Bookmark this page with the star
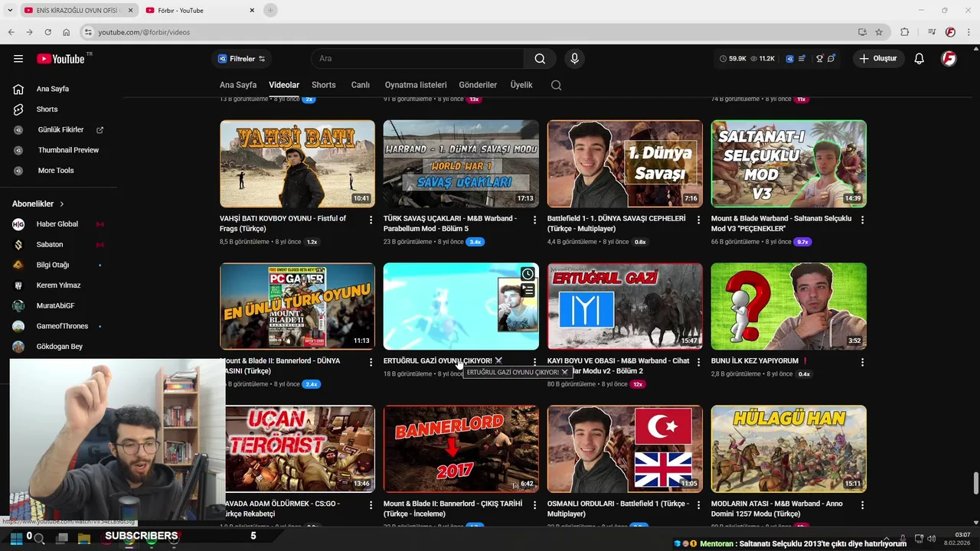The height and width of the screenshot is (551, 980). click(879, 32)
